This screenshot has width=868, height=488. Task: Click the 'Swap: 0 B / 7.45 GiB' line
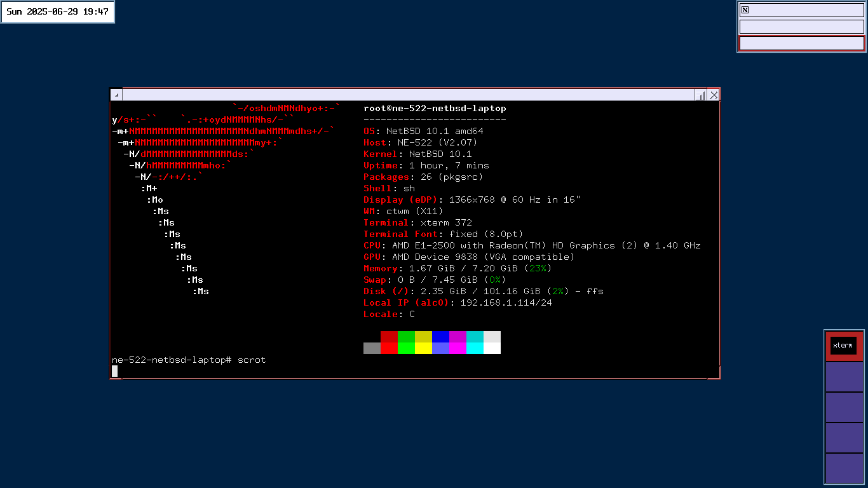pyautogui.click(x=435, y=280)
